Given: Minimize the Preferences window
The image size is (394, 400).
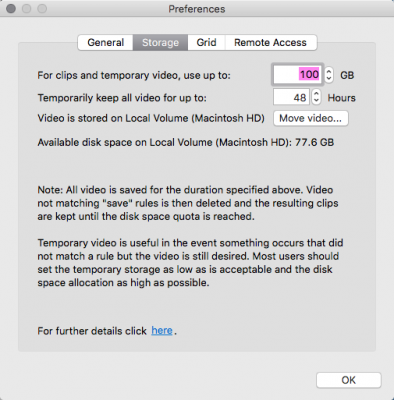Looking at the screenshot, I should [27, 8].
